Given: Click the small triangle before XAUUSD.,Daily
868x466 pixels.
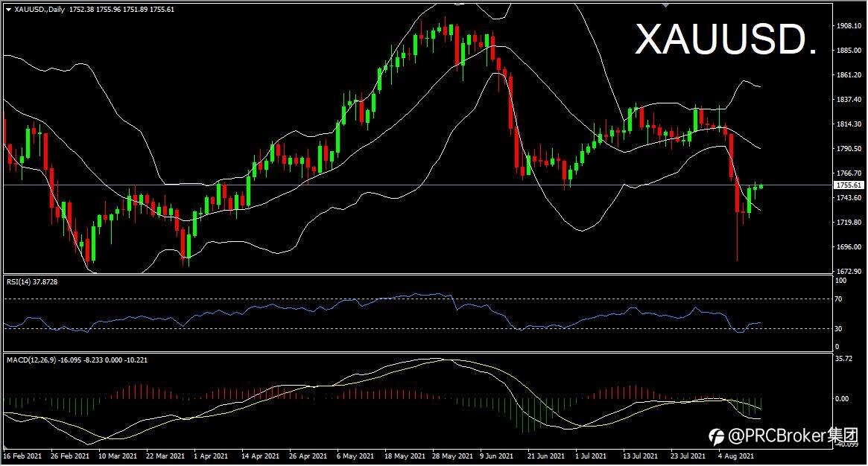Looking at the screenshot, I should point(9,10).
